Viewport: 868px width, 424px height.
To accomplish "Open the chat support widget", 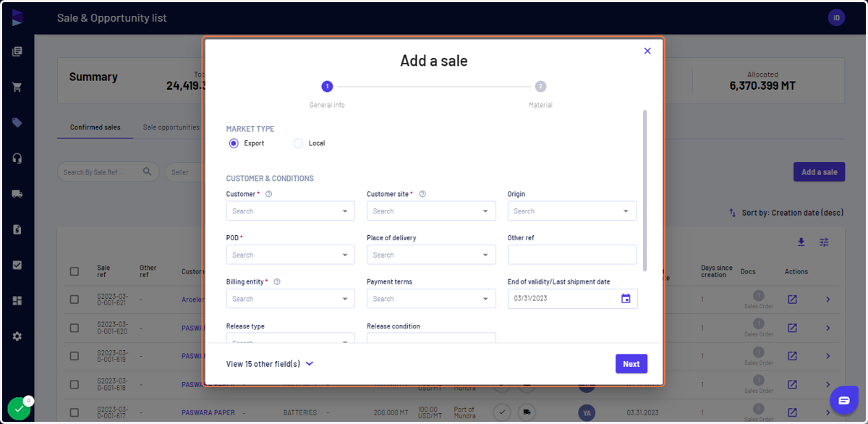I will click(843, 400).
